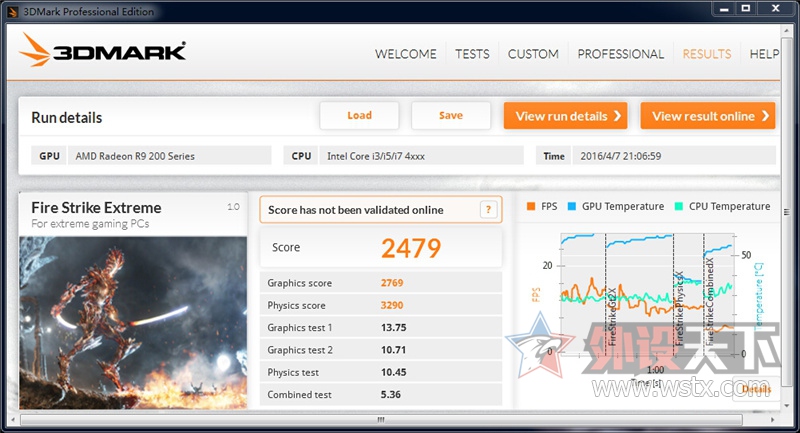Viewport: 800px width, 433px height.
Task: Click the FireStrikePhysicsX chart marker
Action: (679, 308)
